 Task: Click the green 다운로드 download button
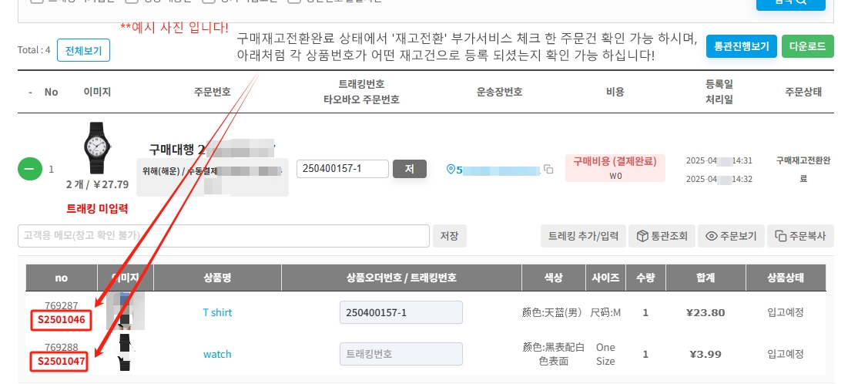pos(808,46)
